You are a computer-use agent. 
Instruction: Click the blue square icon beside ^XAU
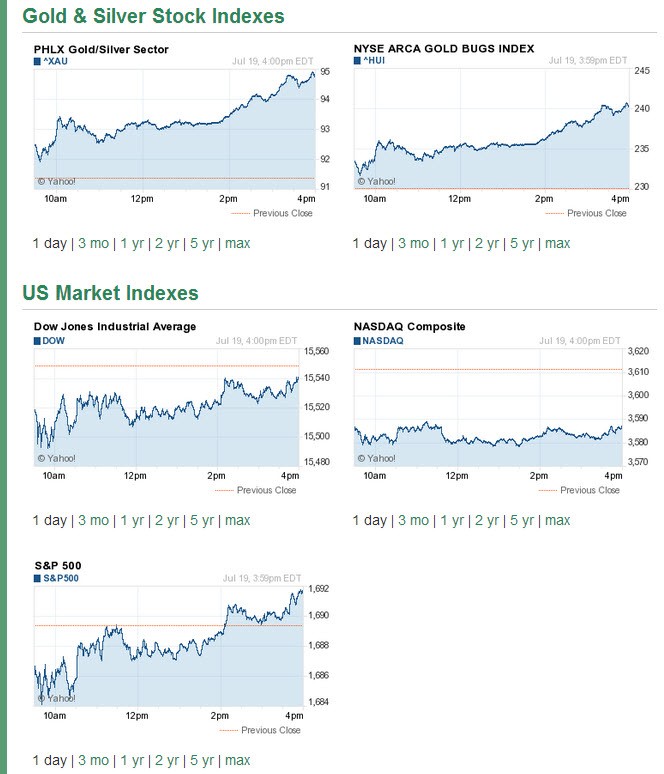point(37,62)
